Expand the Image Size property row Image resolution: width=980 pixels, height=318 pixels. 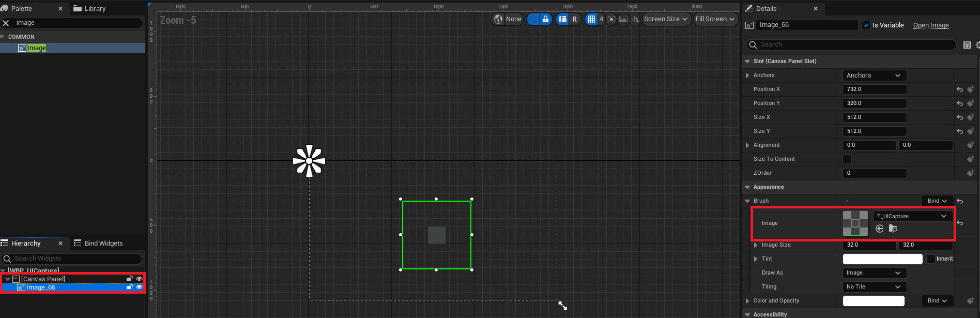tap(756, 245)
